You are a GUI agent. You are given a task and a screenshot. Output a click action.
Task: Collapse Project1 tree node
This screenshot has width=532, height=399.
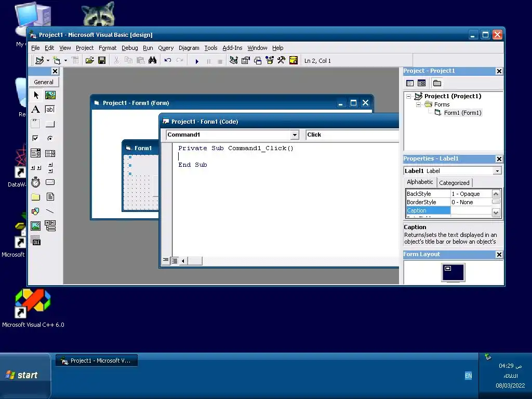[x=409, y=96]
